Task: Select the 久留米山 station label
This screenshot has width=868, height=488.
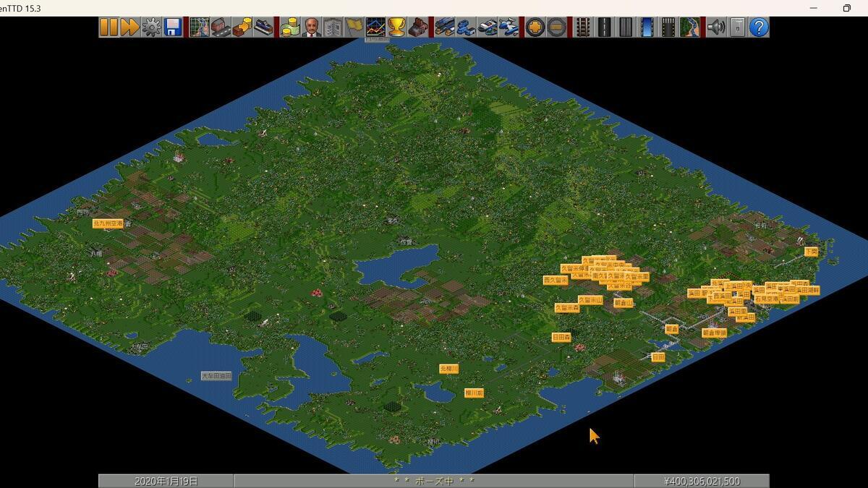Action: (x=590, y=300)
